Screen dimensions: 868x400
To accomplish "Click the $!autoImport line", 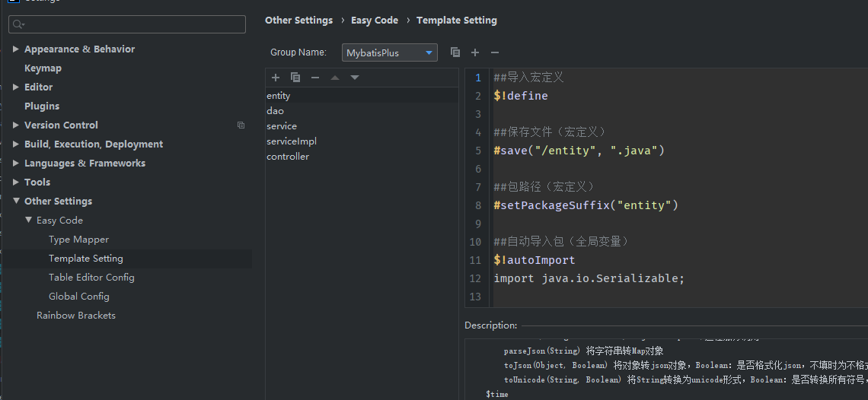I will click(x=535, y=260).
